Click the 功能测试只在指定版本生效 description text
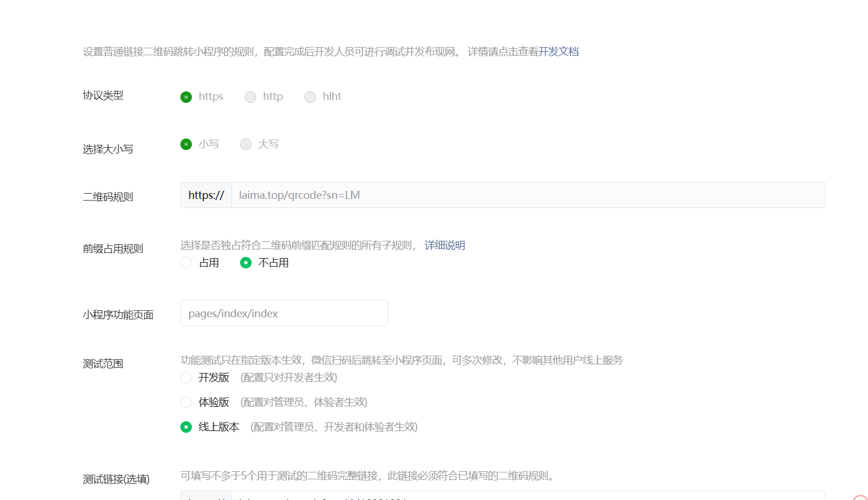 (402, 360)
